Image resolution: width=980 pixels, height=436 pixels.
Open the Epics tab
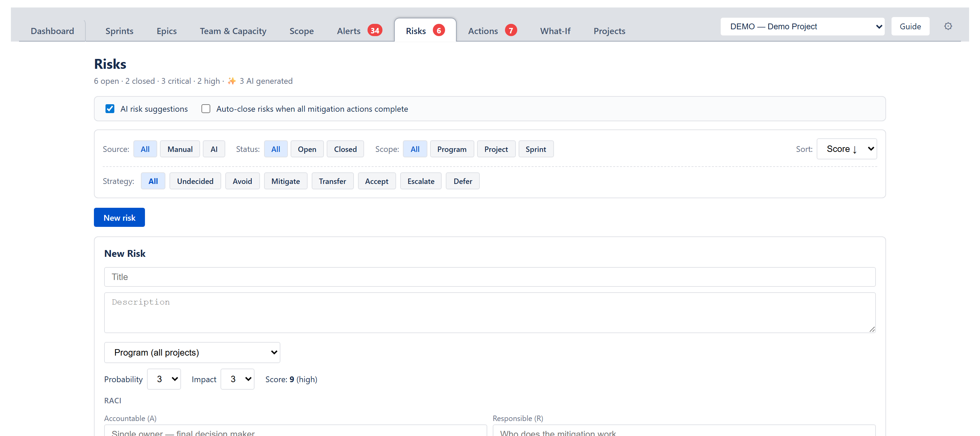click(167, 31)
